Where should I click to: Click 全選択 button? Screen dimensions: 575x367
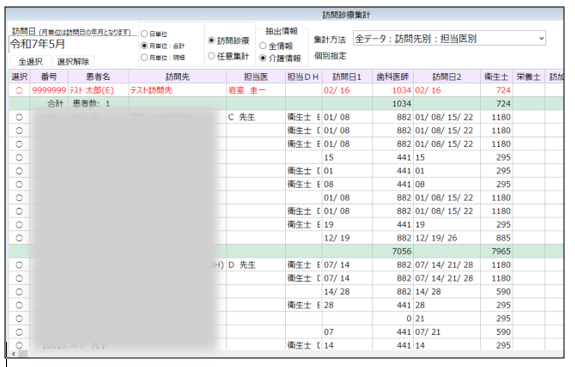tap(30, 62)
